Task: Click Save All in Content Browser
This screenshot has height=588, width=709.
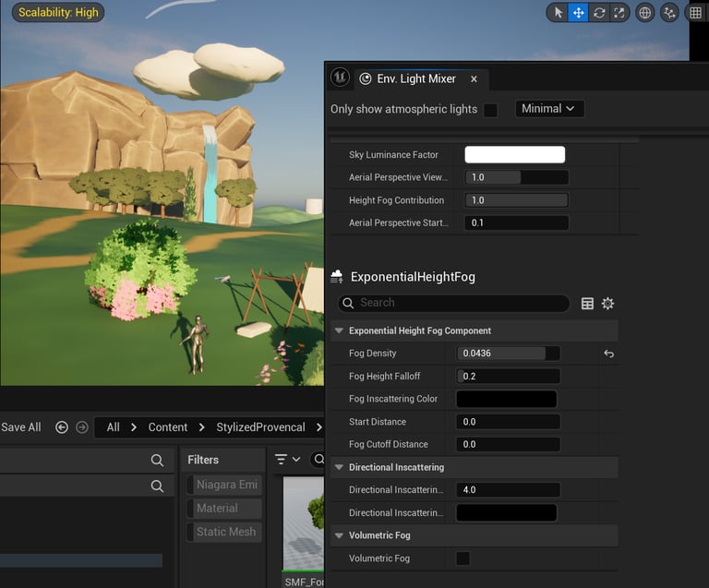Action: [21, 427]
